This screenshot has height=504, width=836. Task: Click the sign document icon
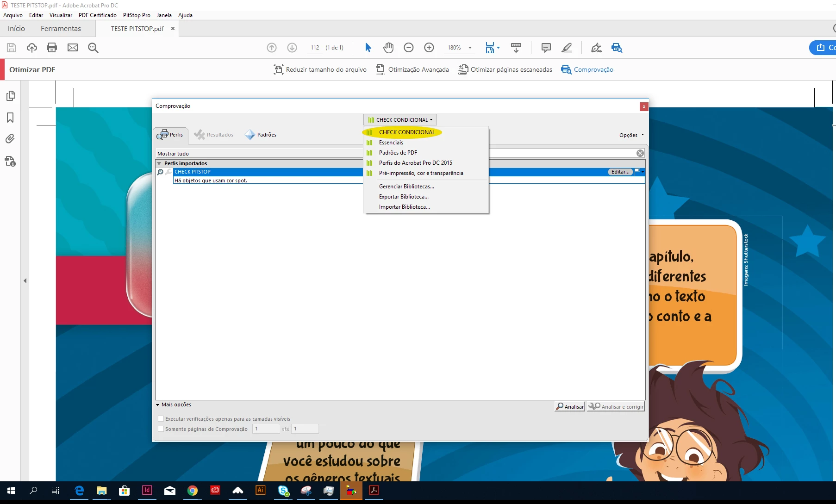[x=596, y=48]
